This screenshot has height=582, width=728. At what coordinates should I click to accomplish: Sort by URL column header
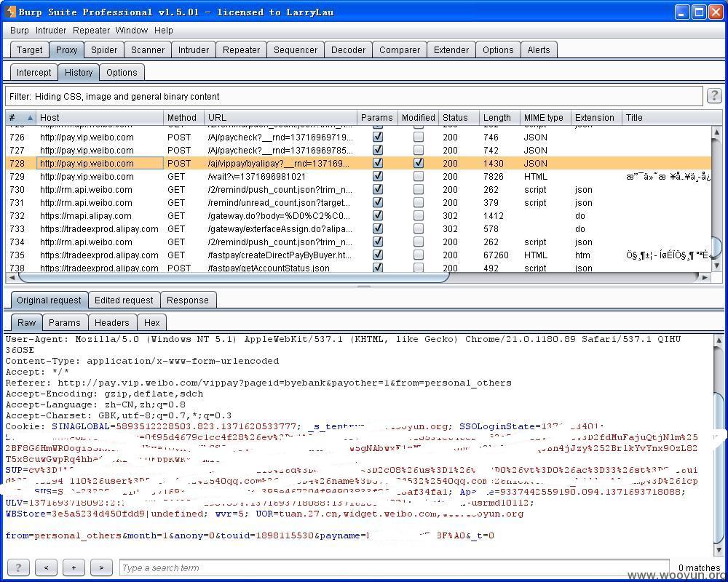click(280, 117)
